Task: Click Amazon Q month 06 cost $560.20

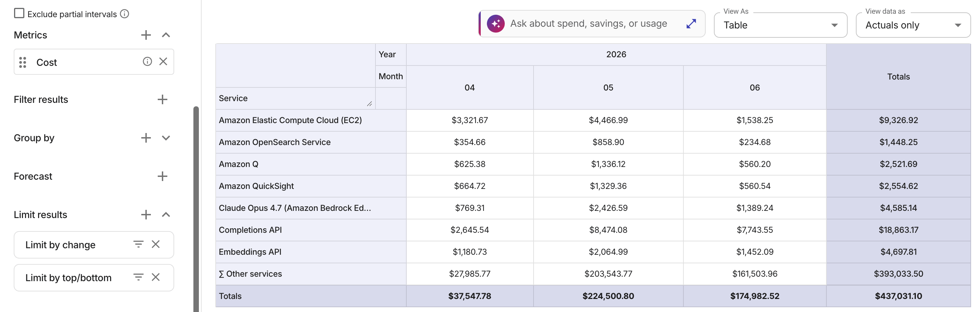Action: 754,164
